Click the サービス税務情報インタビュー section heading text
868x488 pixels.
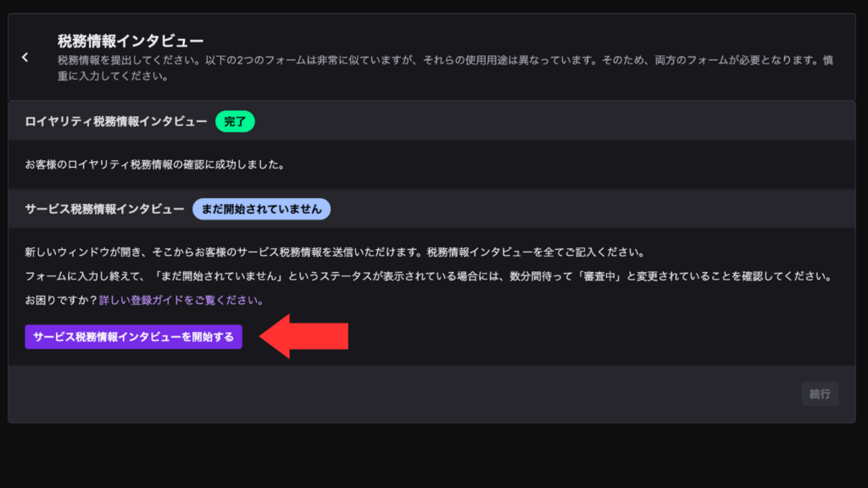104,209
